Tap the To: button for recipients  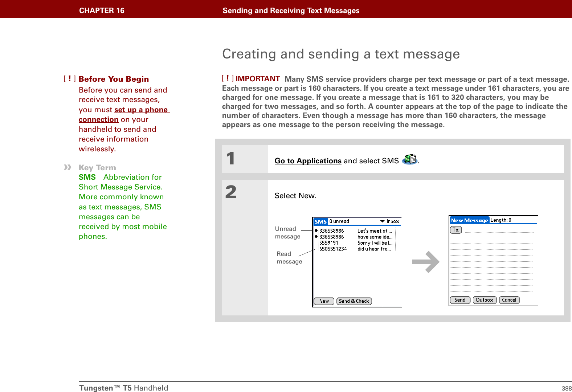coord(456,230)
